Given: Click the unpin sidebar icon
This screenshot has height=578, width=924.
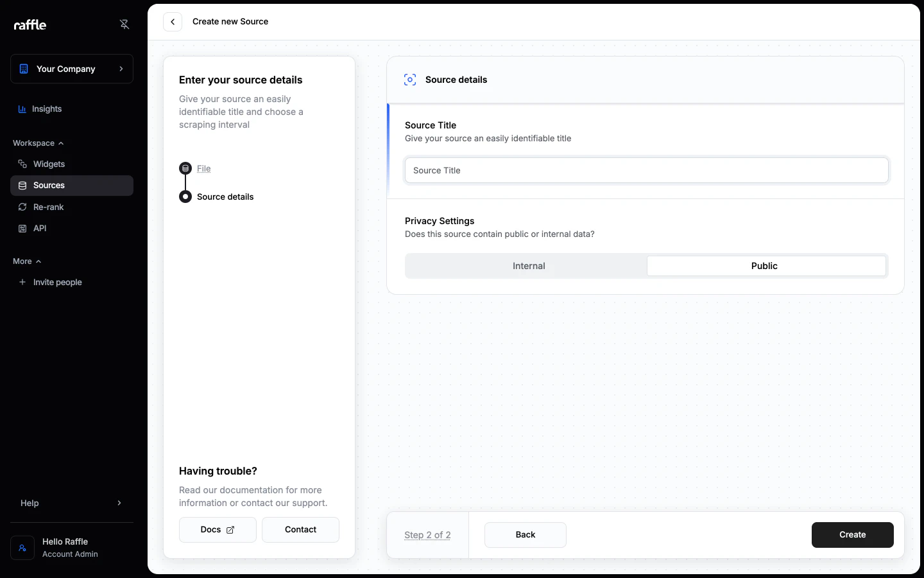Looking at the screenshot, I should click(124, 24).
